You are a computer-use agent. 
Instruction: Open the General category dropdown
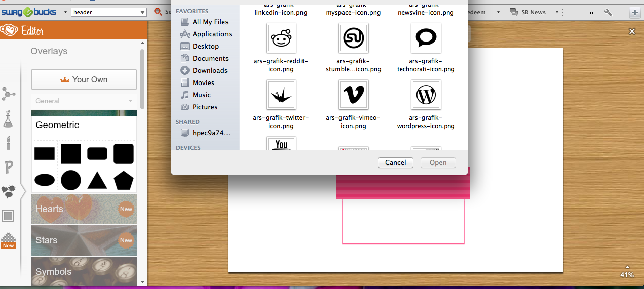pyautogui.click(x=84, y=101)
